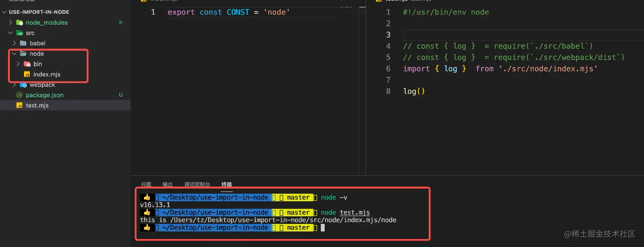Collapse the node folder chevron
Image resolution: width=644 pixels, height=247 pixels.
tap(15, 53)
